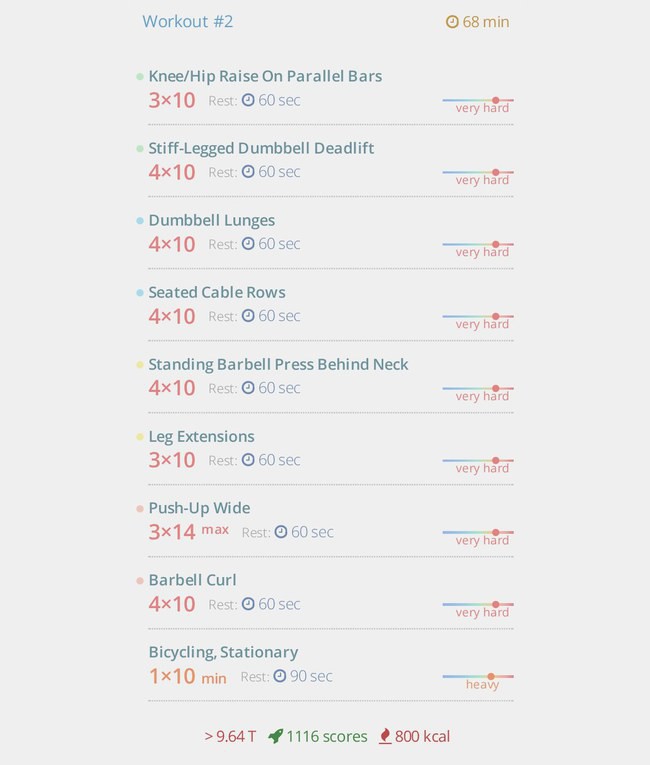Click the clock icon beside 68 min

coord(452,22)
